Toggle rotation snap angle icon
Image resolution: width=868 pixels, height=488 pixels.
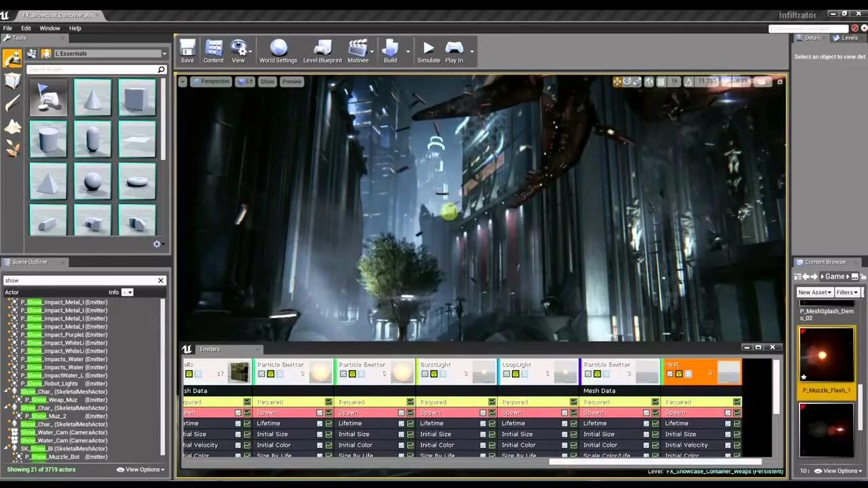point(688,81)
